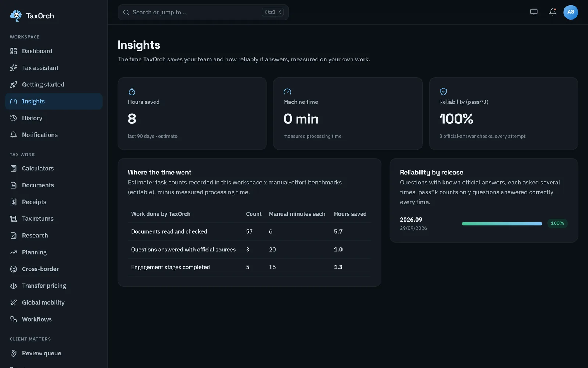Click the Tax assistant sparkle icon
This screenshot has height=368, width=588.
[14, 68]
